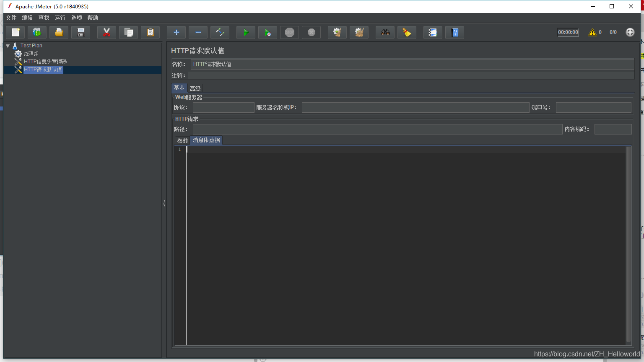Open an existing test plan file
The width and height of the screenshot is (644, 362).
pos(59,32)
